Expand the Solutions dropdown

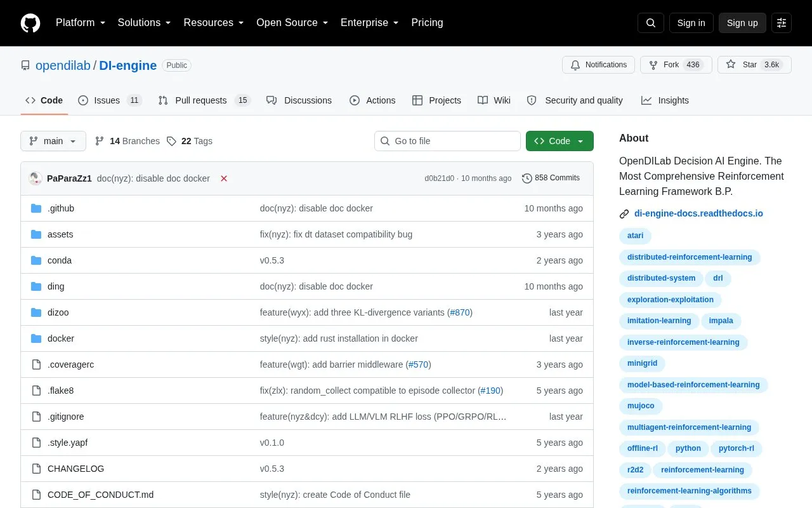tap(145, 23)
